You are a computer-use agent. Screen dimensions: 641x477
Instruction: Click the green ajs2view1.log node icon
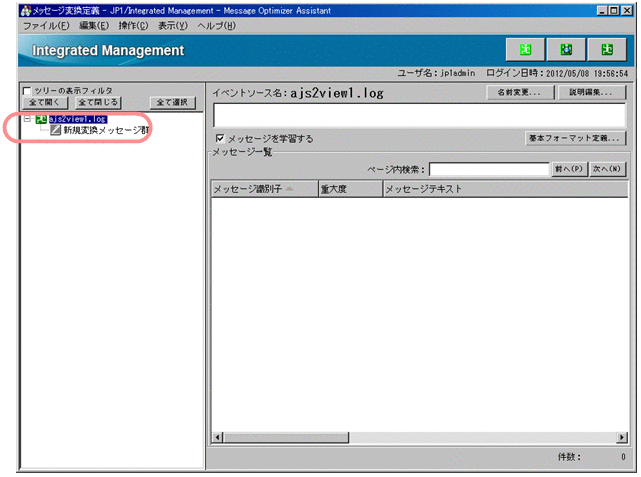[41, 119]
